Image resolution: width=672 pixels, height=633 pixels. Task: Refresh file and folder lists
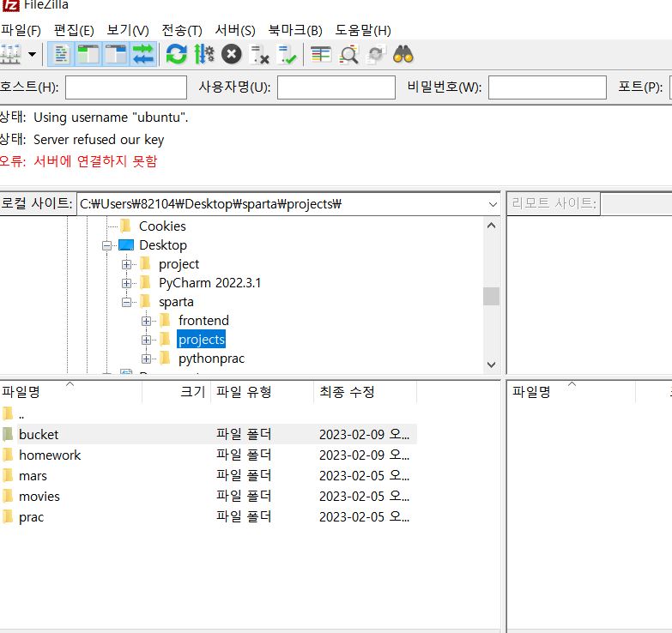pos(176,54)
